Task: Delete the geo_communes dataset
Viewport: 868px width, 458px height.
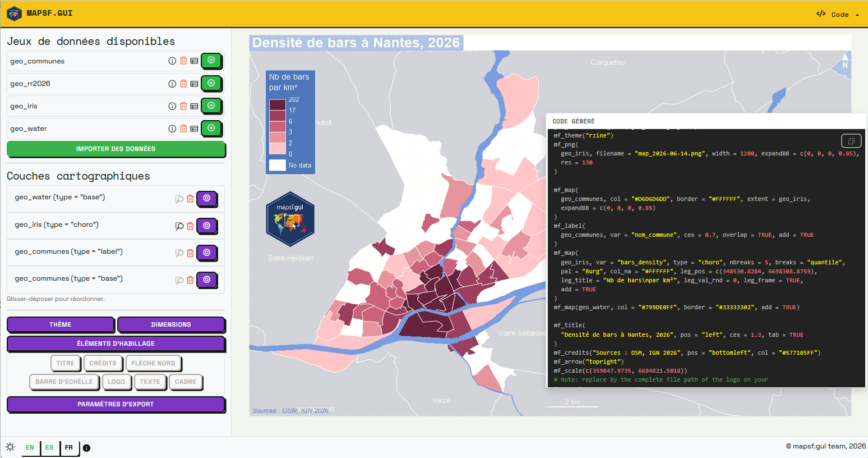Action: [x=183, y=61]
